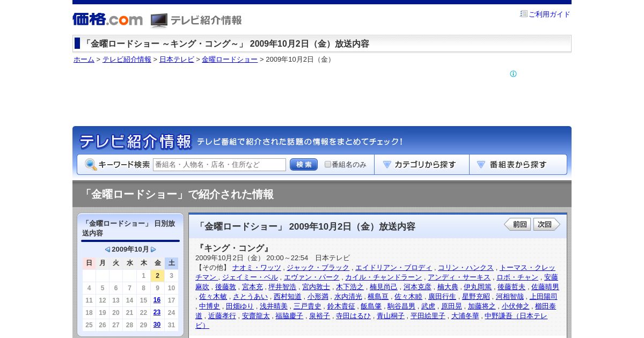Open 宮本充 cast link
The width and height of the screenshot is (644, 338).
252,287
